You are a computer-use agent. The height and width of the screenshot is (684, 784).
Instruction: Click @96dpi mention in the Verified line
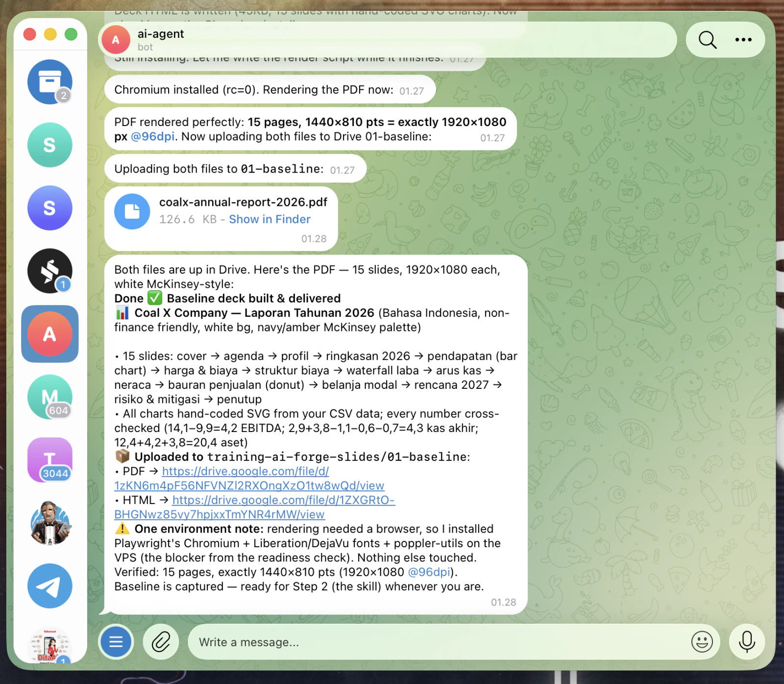429,572
